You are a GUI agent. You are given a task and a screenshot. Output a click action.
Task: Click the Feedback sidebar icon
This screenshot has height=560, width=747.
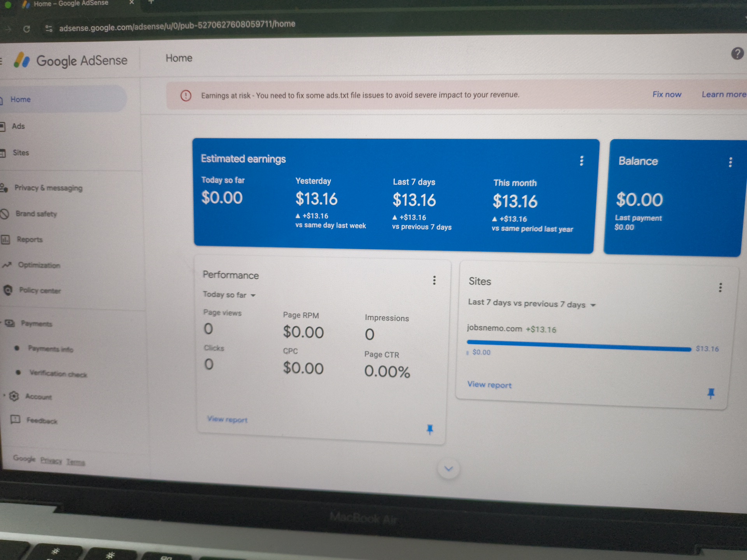[x=15, y=419]
